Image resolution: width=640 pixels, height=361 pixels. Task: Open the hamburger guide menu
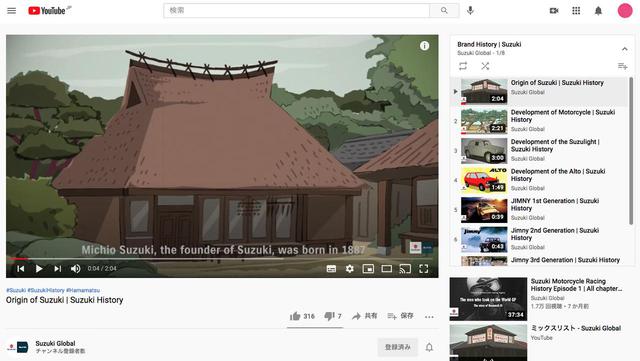11,11
